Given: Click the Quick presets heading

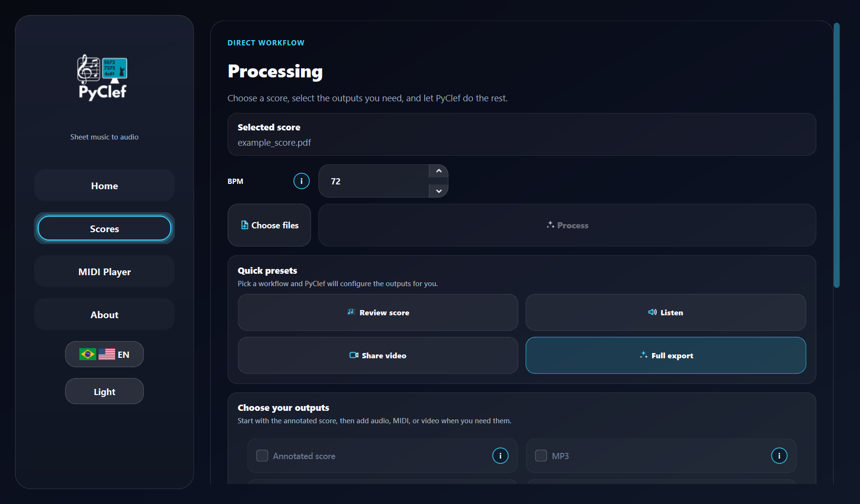Looking at the screenshot, I should point(267,271).
